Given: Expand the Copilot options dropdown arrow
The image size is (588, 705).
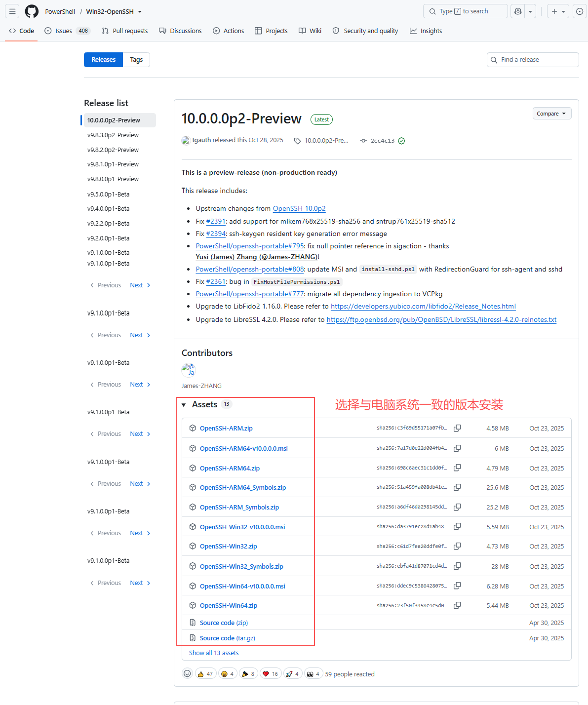Looking at the screenshot, I should pyautogui.click(x=530, y=11).
